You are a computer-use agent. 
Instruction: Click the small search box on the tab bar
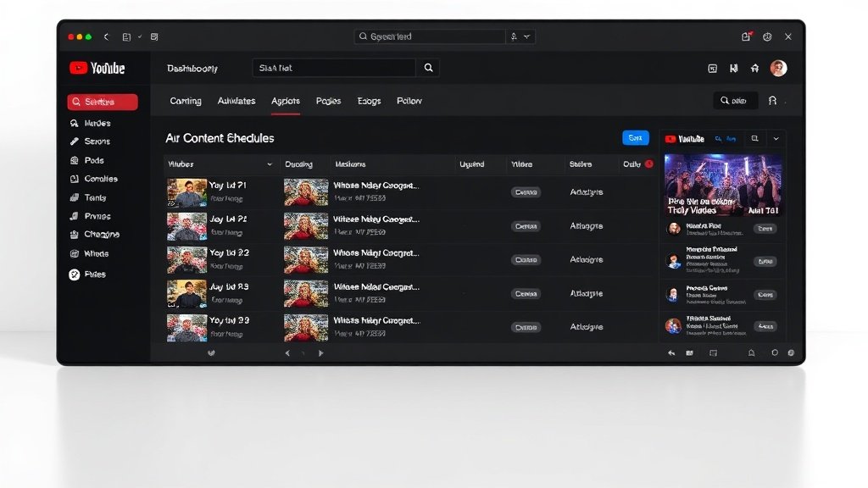coord(736,101)
